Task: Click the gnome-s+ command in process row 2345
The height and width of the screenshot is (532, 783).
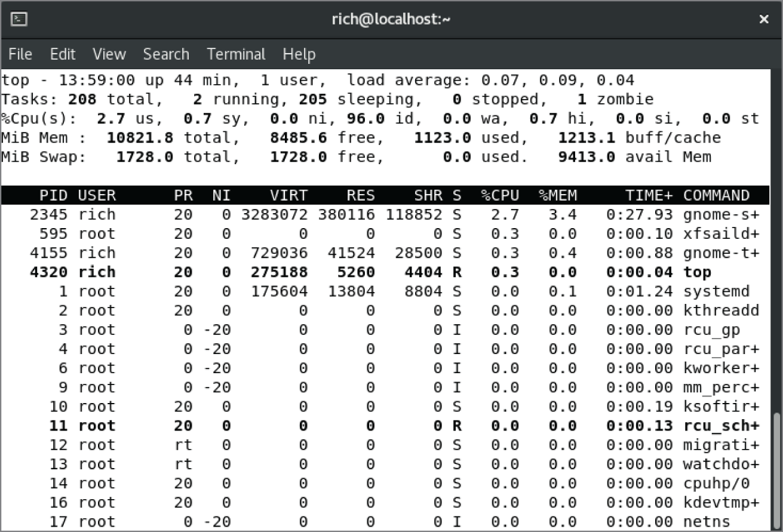Action: (x=721, y=214)
